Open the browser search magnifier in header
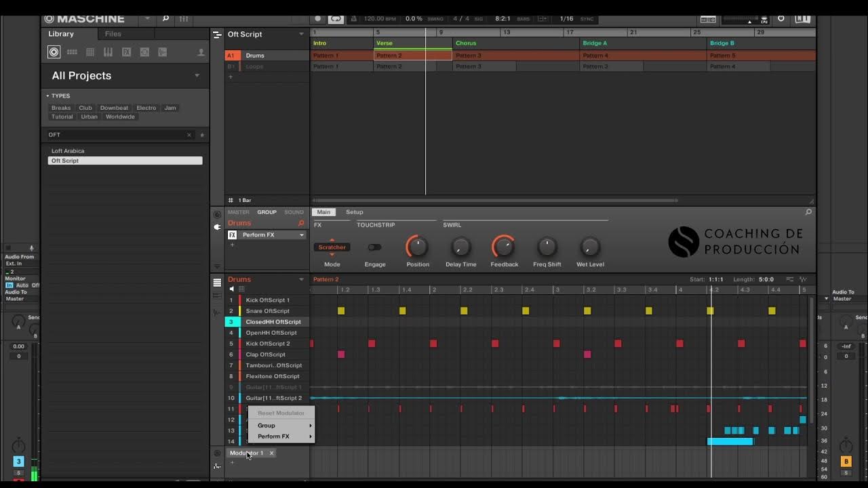The height and width of the screenshot is (488, 868). coord(165,19)
